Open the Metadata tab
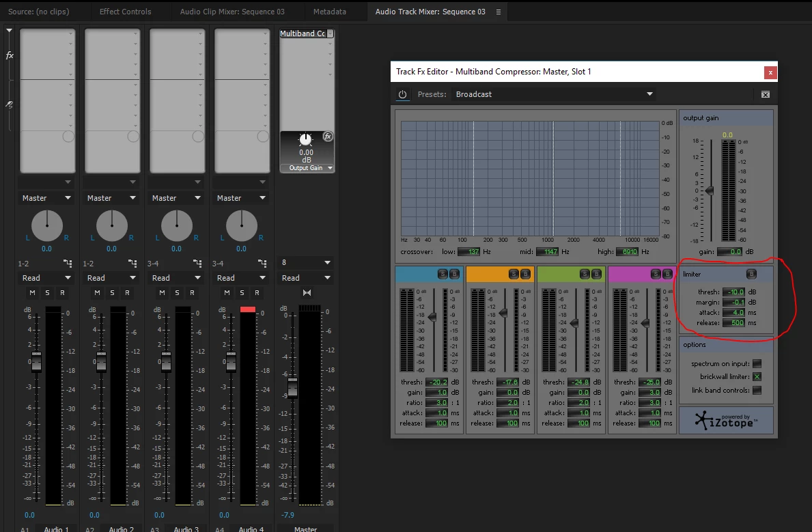The image size is (812, 532). pos(330,12)
